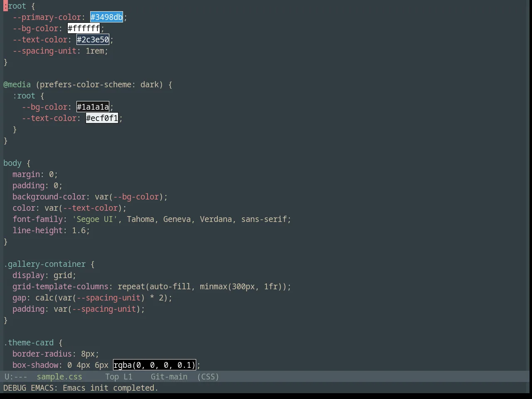The height and width of the screenshot is (399, 532).
Task: Click 'sans-serif' in the font-family list
Action: pyautogui.click(x=264, y=219)
